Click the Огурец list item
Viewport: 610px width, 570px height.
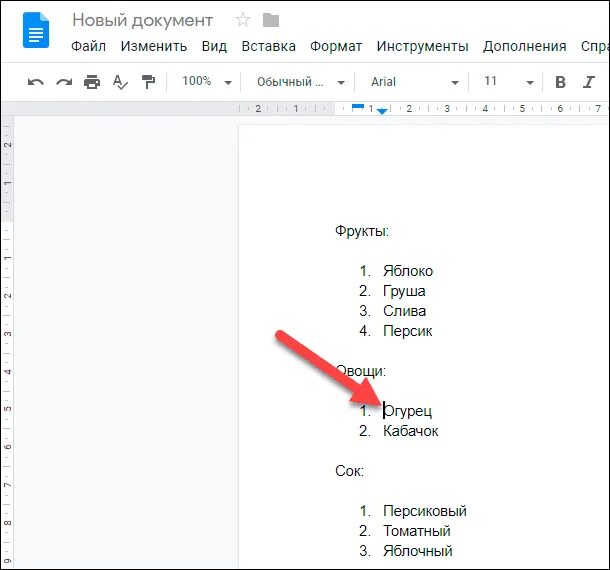point(407,411)
